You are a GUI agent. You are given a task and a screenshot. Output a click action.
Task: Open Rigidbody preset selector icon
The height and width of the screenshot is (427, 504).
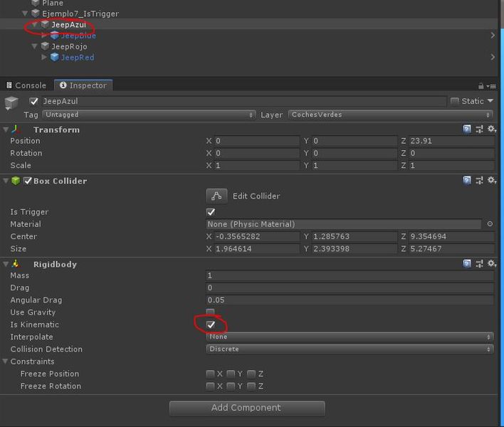coord(479,263)
